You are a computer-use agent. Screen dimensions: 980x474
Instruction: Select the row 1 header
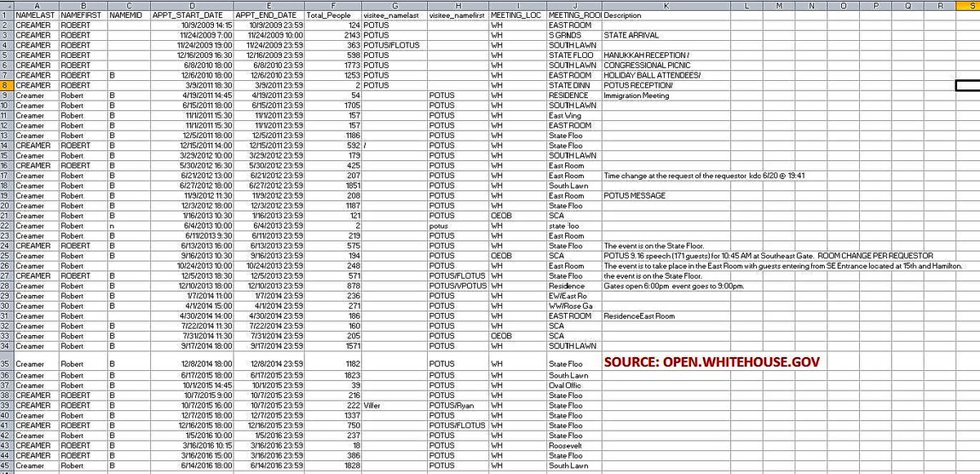point(7,16)
